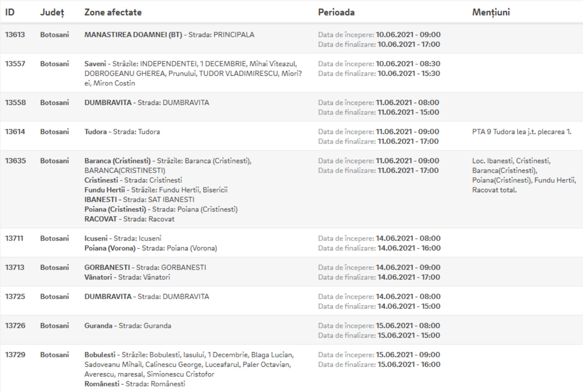Click the MANASTIREA DOAMNEI (BT) zone entry
Viewport: 583px width, 392px height.
(x=133, y=35)
